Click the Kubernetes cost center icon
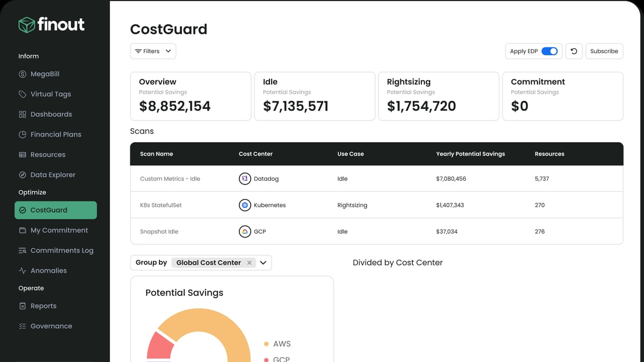 (x=245, y=205)
